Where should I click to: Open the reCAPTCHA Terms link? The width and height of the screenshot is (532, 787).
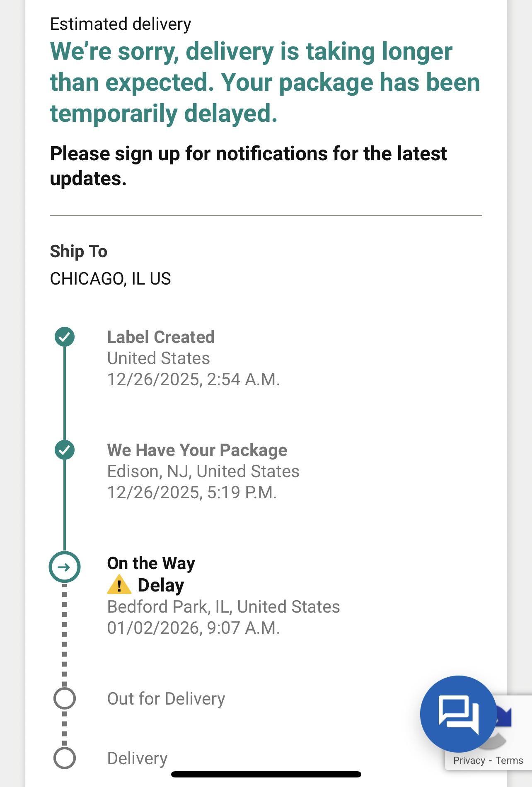[x=509, y=760]
